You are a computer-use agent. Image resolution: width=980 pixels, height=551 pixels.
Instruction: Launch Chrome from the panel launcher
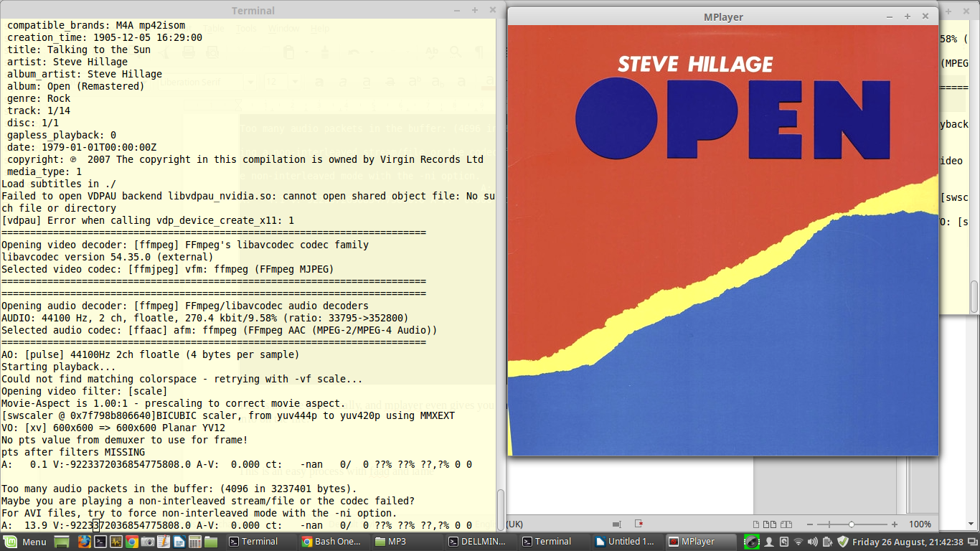tap(131, 542)
